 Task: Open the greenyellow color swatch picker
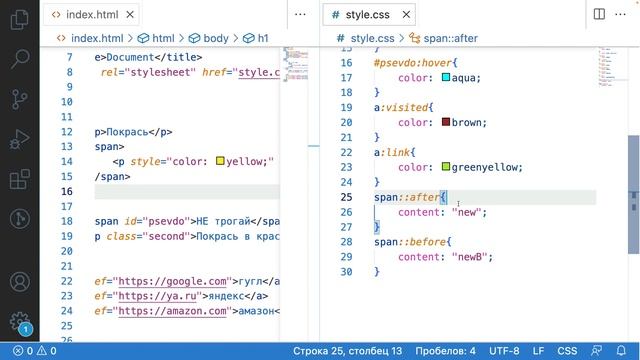446,167
